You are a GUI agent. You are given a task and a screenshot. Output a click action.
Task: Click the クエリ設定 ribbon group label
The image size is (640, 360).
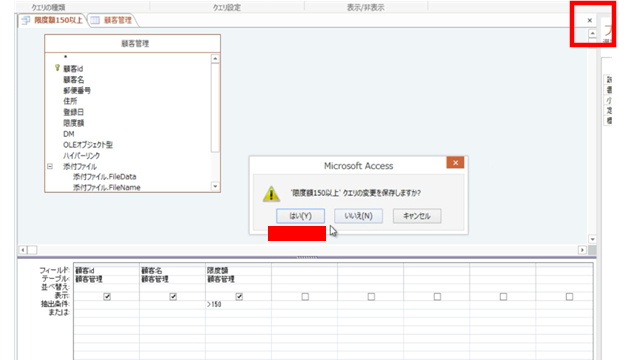point(227,7)
